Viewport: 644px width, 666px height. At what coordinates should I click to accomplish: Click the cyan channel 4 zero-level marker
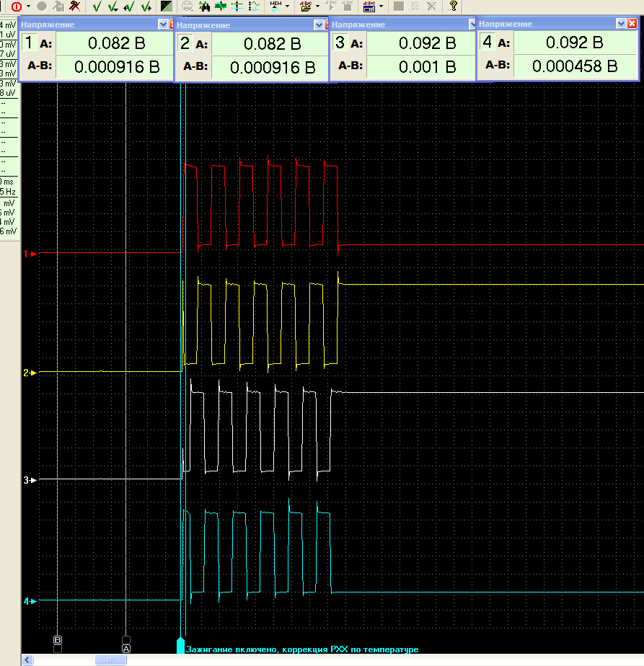(30, 601)
